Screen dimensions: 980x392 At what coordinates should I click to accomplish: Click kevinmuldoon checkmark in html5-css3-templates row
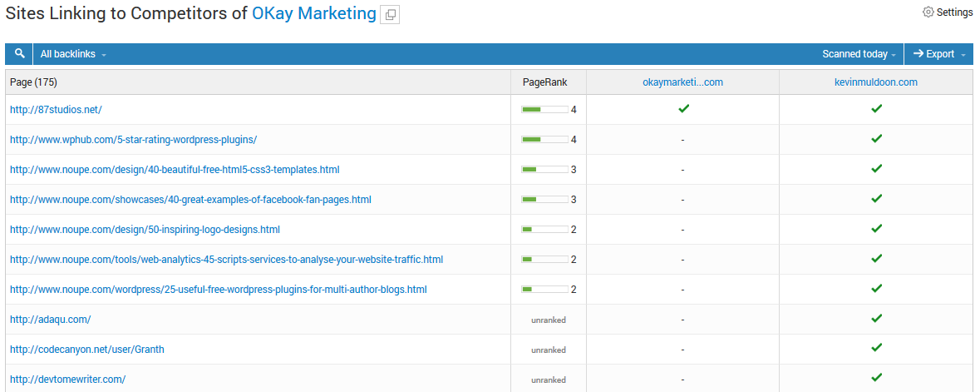point(876,168)
